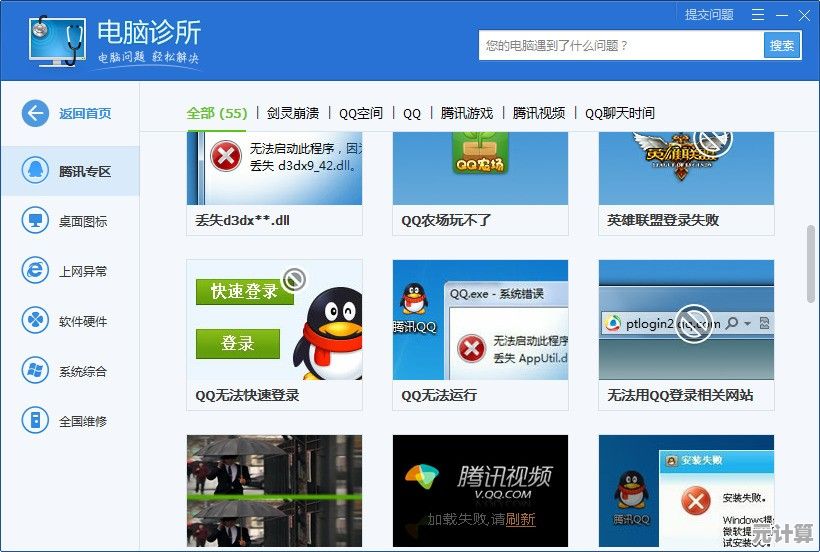Open the 腾讯游戏 category tab
Screen dimensions: 820x552
coord(466,113)
